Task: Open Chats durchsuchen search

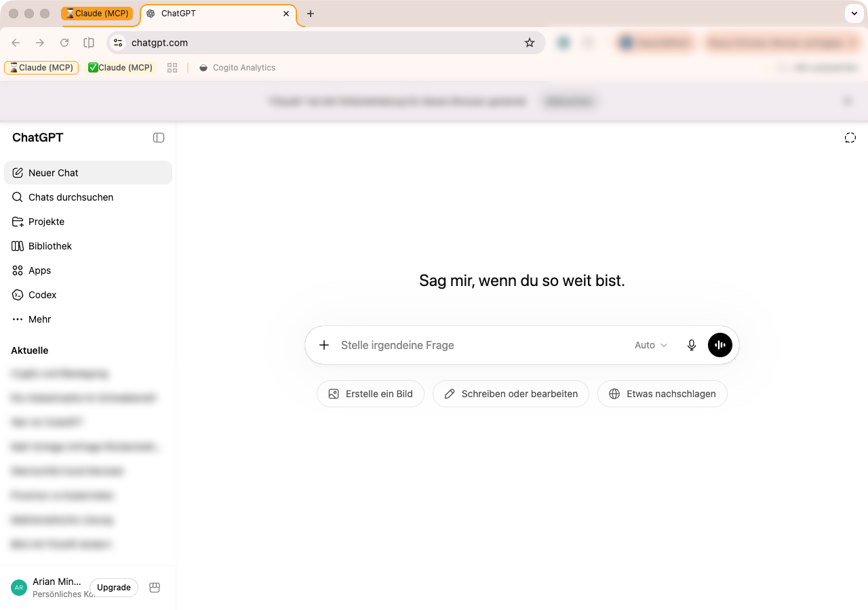Action: tap(88, 197)
